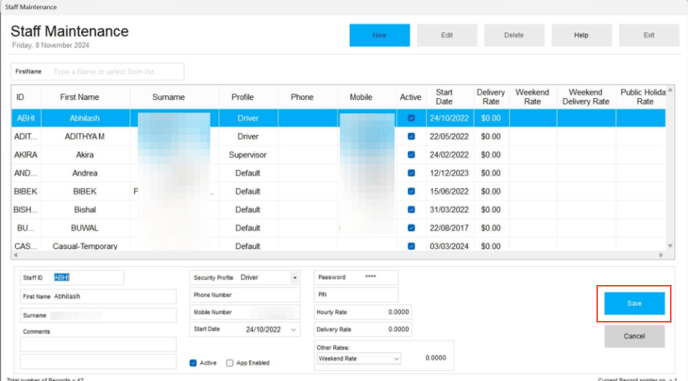Open the Start Date picker dropdown
Viewport: 688px width, 381px height.
click(x=294, y=329)
